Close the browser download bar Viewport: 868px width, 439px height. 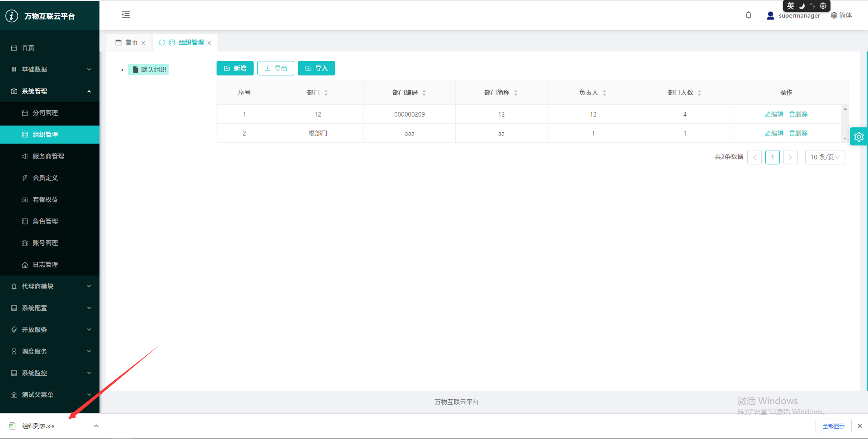tap(860, 426)
